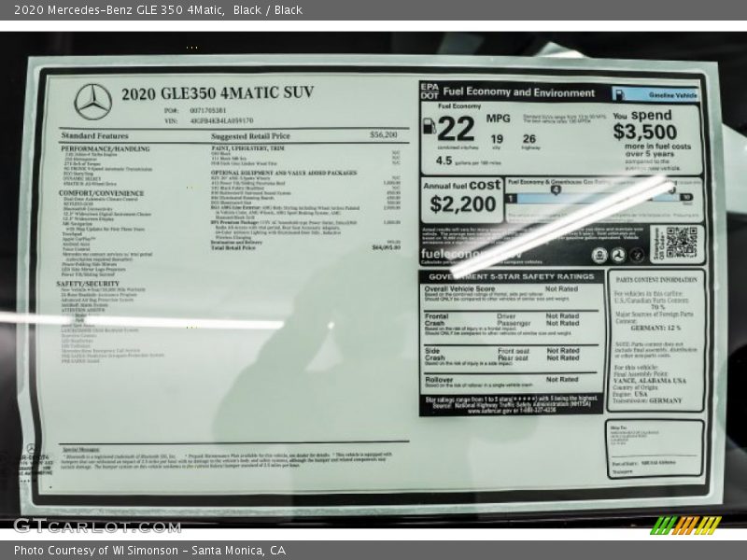Screen dimensions: 747x560
Task: Click the first round agency seal near the QR code
Action: coord(599,255)
